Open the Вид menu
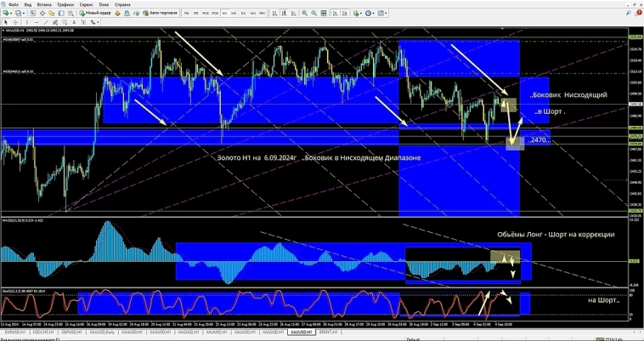 28,4
